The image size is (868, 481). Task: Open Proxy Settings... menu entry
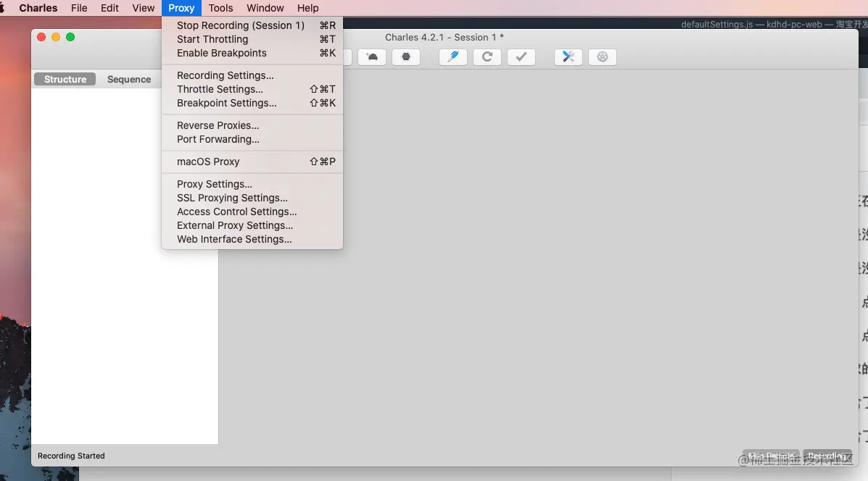coord(252,184)
